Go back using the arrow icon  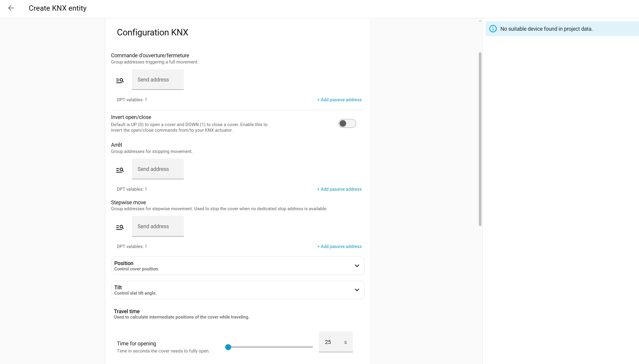click(11, 8)
